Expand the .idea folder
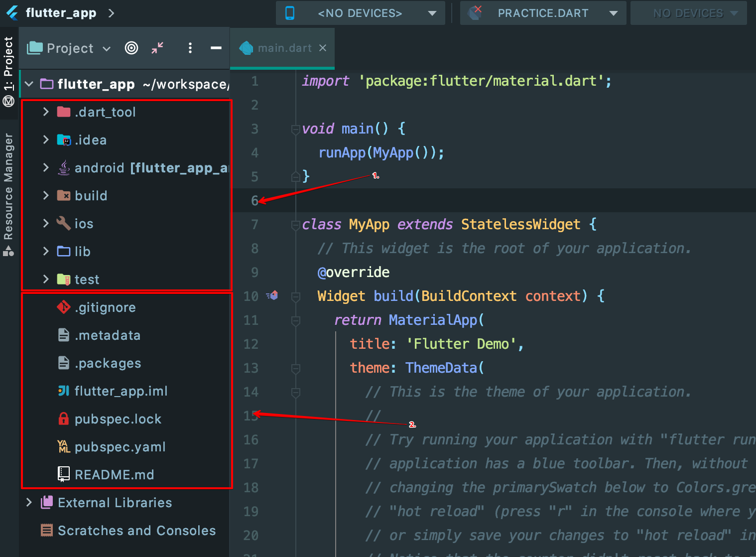This screenshot has width=756, height=557. click(46, 139)
